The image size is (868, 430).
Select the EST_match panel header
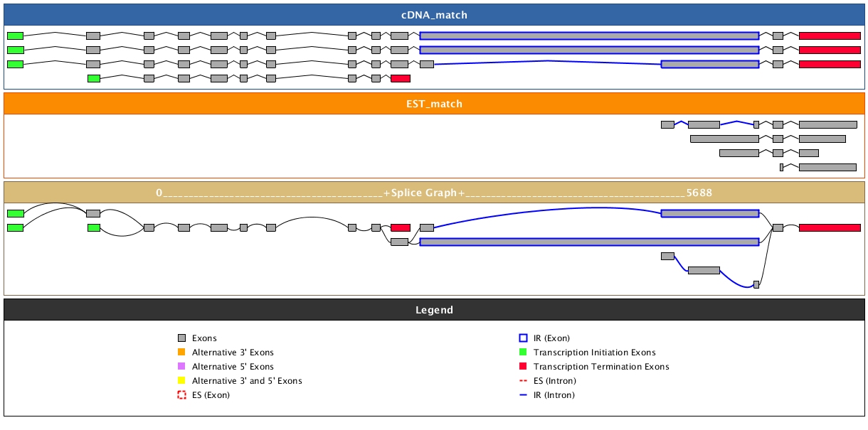click(434, 104)
